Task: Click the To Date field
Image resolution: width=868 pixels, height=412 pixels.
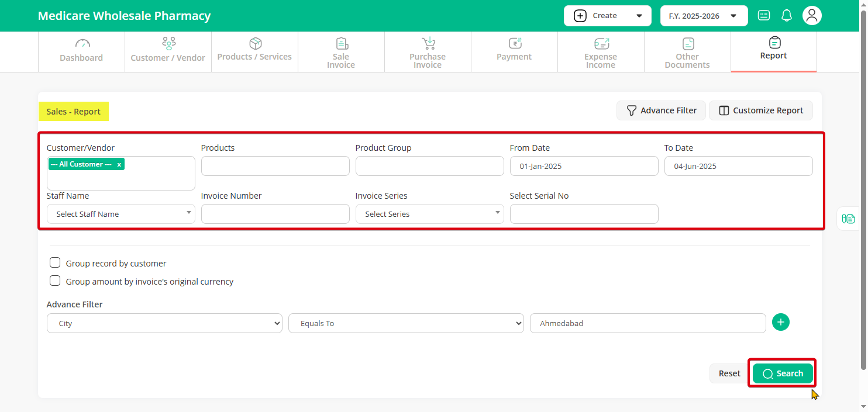Action: (x=739, y=166)
